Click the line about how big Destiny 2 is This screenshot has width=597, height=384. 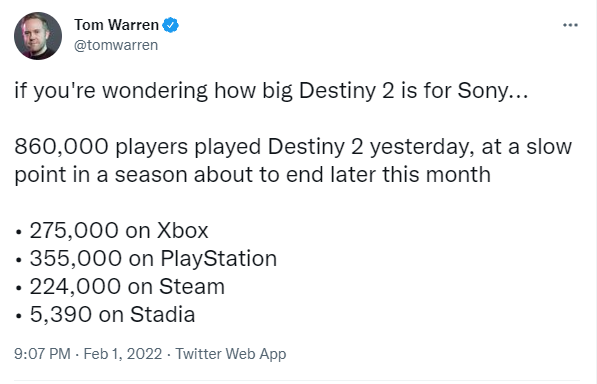(271, 91)
